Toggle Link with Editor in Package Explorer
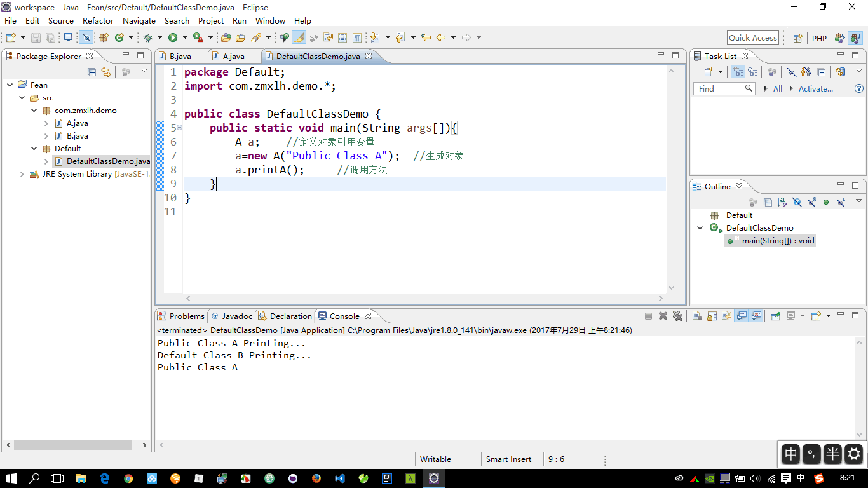 coord(106,72)
